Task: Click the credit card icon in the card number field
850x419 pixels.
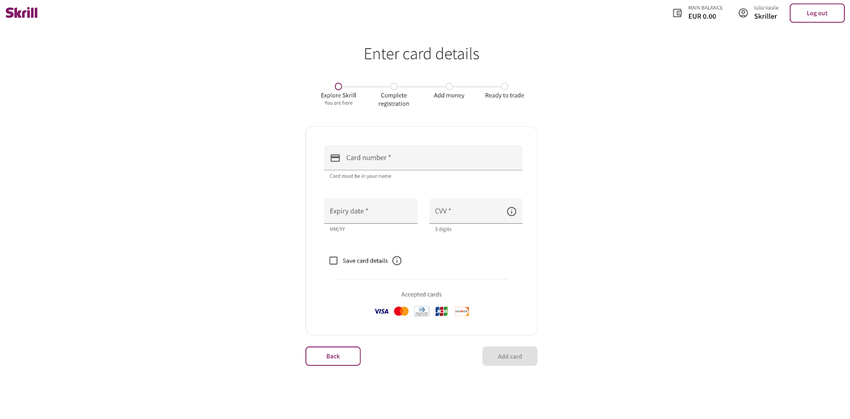Action: coord(335,158)
